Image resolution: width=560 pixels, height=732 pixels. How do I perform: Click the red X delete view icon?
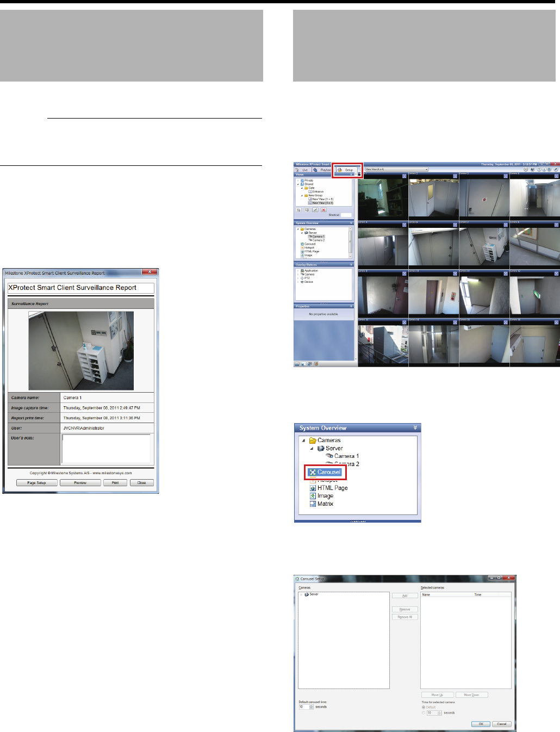323,210
